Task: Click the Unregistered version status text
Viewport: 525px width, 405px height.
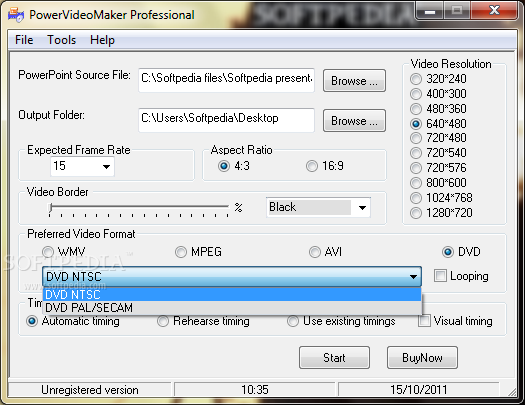Action: (90, 390)
